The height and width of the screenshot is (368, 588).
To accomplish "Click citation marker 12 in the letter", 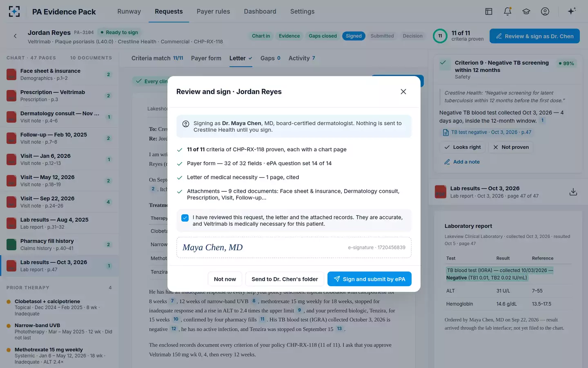I will (174, 329).
